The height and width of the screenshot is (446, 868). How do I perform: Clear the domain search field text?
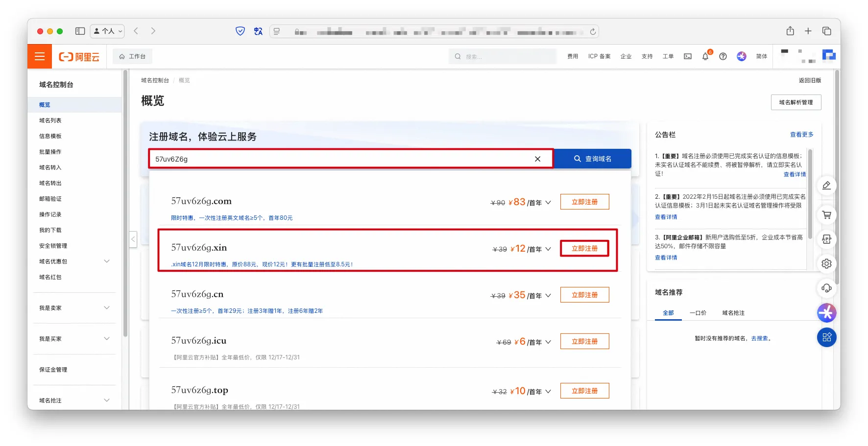click(x=537, y=159)
